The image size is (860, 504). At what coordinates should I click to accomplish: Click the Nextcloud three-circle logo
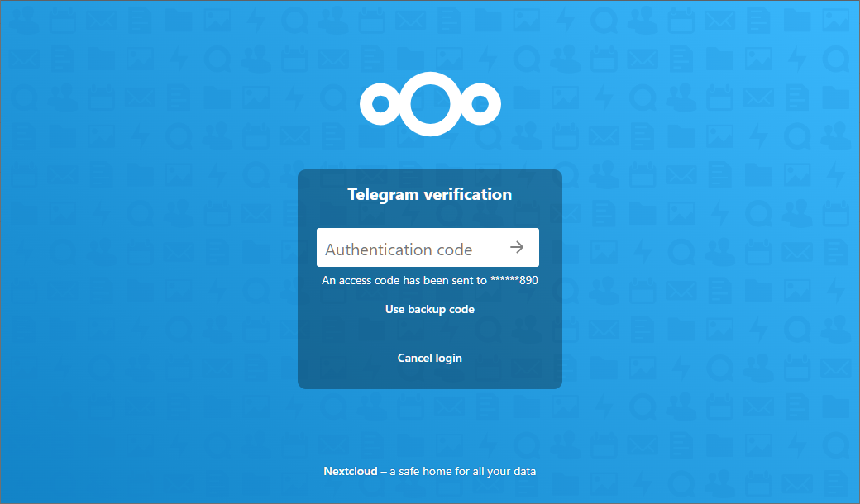(430, 104)
